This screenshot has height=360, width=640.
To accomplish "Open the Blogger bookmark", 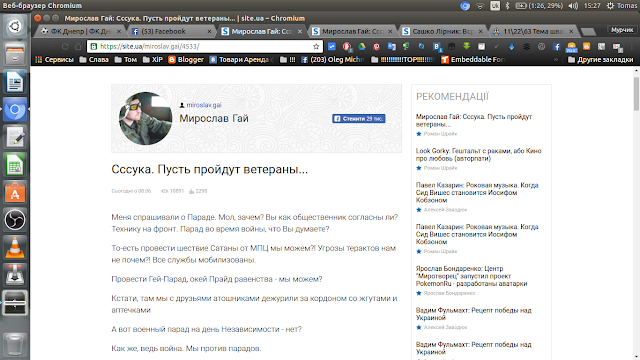I will [186, 60].
